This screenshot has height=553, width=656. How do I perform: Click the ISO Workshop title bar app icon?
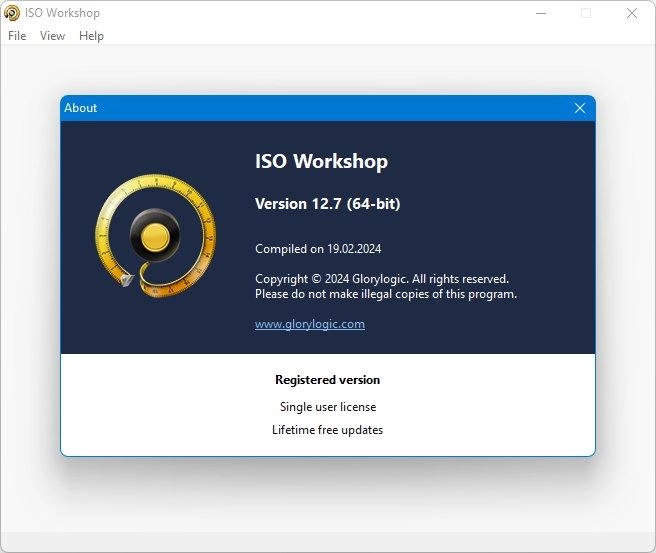(12, 13)
